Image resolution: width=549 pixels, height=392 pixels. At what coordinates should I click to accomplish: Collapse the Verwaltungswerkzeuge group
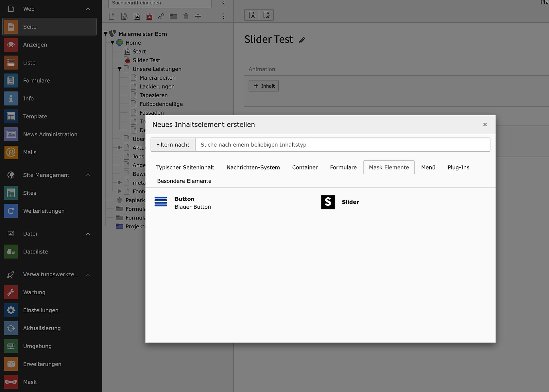[x=88, y=274]
